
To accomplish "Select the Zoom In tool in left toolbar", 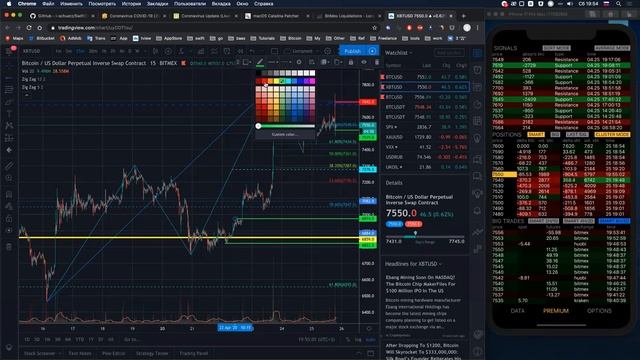I will (x=9, y=178).
